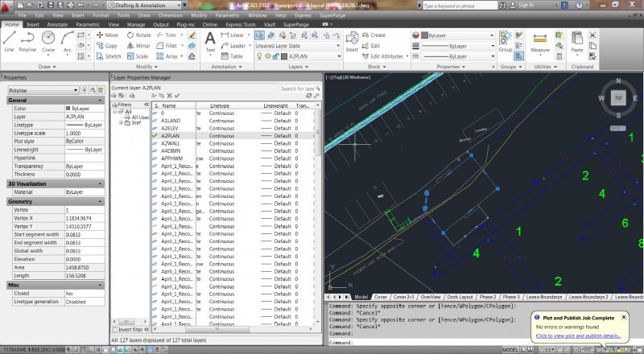This screenshot has height=354, width=644.
Task: Click the Set Current green checkmark icon
Action: pyautogui.click(x=177, y=96)
